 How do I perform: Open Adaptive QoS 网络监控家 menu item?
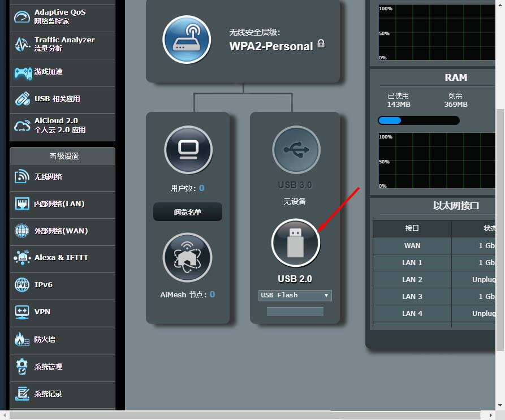[62, 18]
